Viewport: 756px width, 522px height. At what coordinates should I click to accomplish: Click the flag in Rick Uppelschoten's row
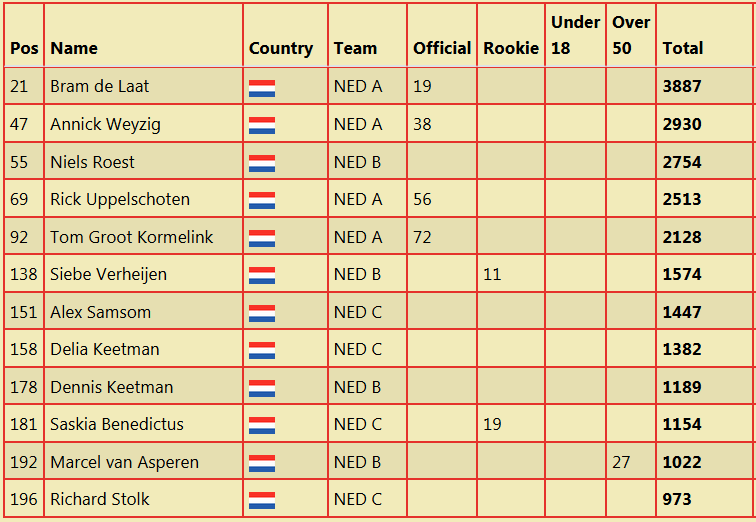pyautogui.click(x=262, y=201)
